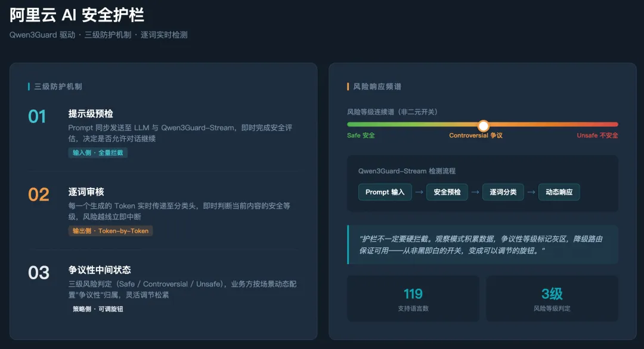Click the description beginning '每一个生成的 Token'
The width and height of the screenshot is (644, 349).
179,211
